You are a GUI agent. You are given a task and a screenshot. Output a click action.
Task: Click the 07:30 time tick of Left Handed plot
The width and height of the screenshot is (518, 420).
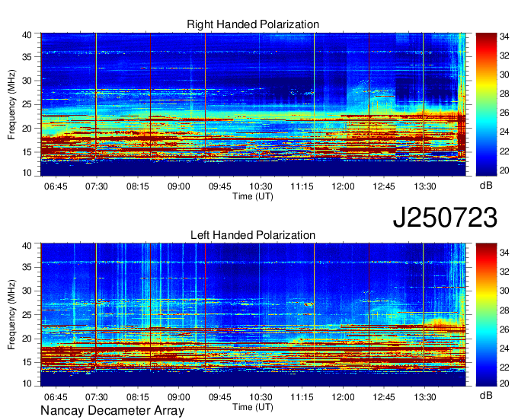tap(97, 397)
